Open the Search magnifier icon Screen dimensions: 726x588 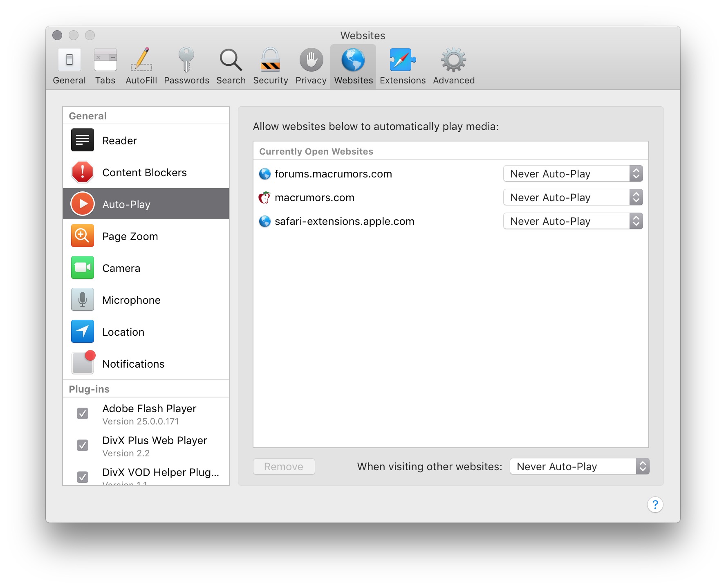[x=231, y=60]
